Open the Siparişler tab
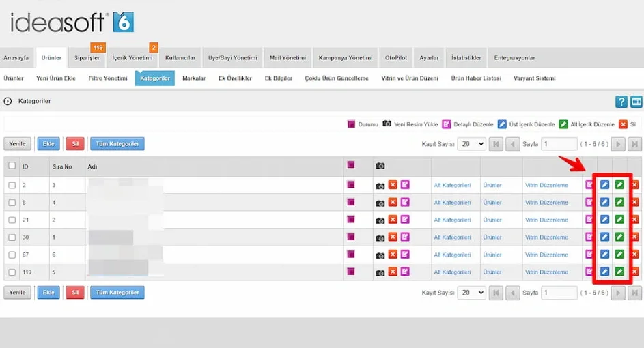The height and width of the screenshot is (348, 644). [87, 58]
